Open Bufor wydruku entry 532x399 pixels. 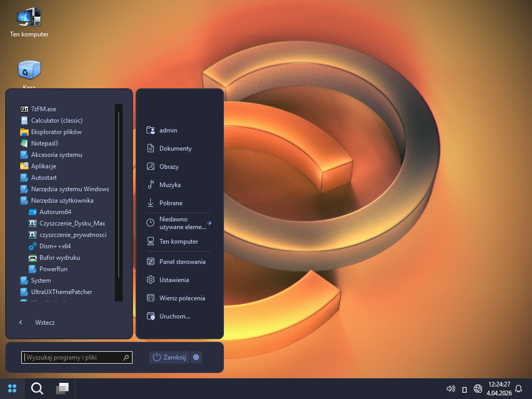(x=59, y=258)
